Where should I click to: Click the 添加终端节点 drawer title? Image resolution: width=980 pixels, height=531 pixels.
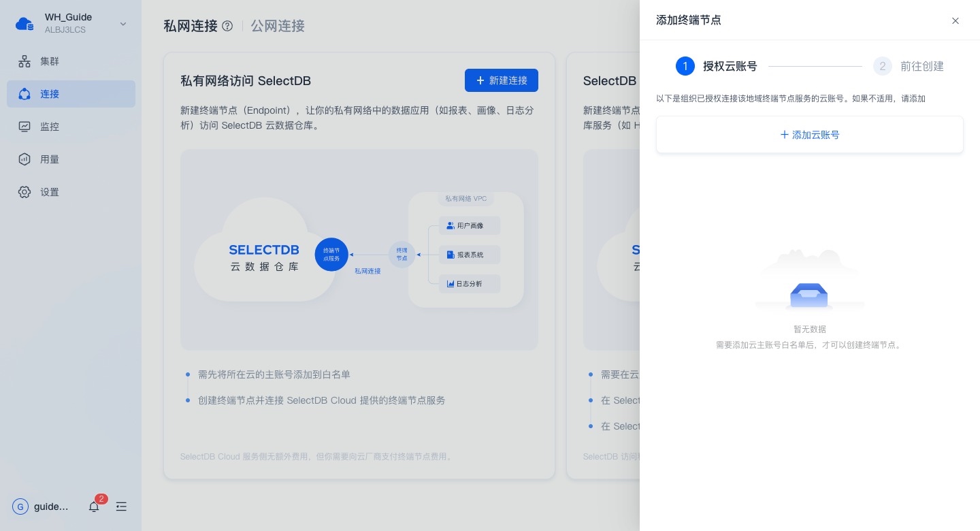(689, 20)
